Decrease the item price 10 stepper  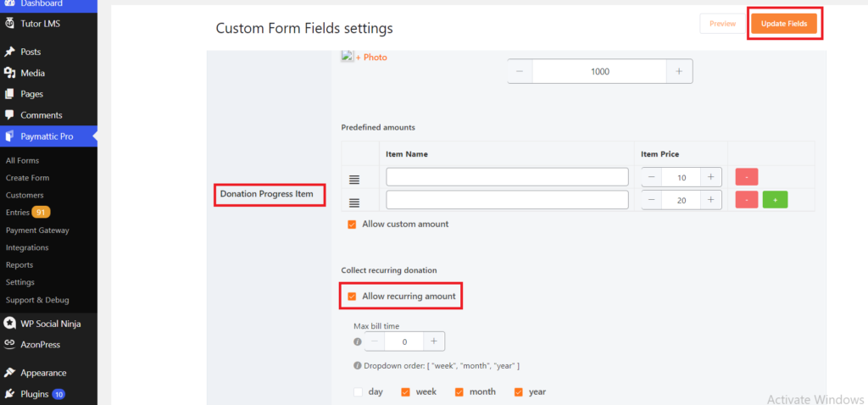pos(652,178)
